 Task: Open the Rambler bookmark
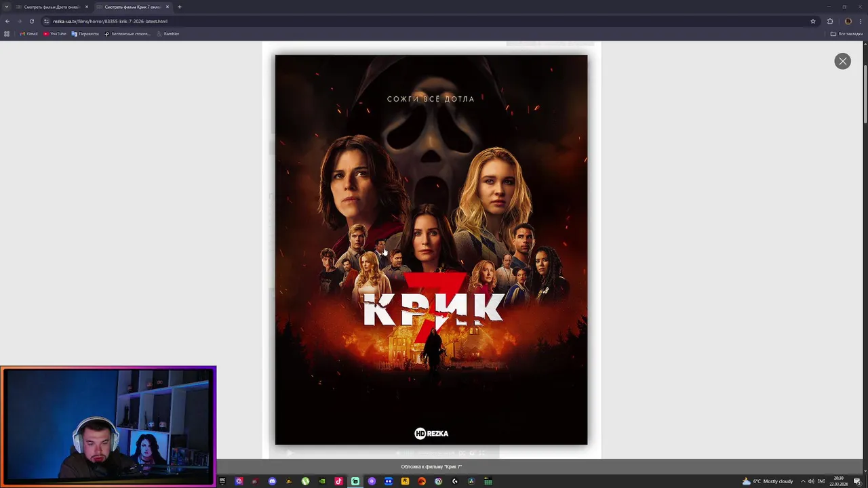168,34
